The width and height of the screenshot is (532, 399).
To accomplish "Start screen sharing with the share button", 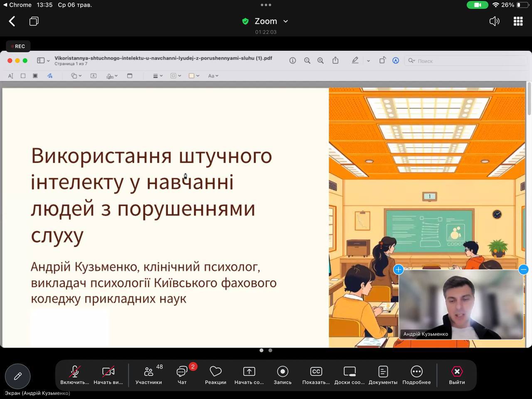I will (x=249, y=375).
